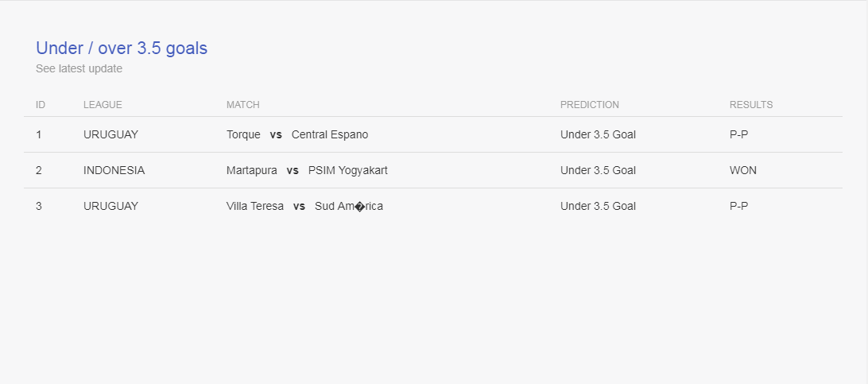
Task: Click the PREDICTION column header
Action: tap(590, 105)
